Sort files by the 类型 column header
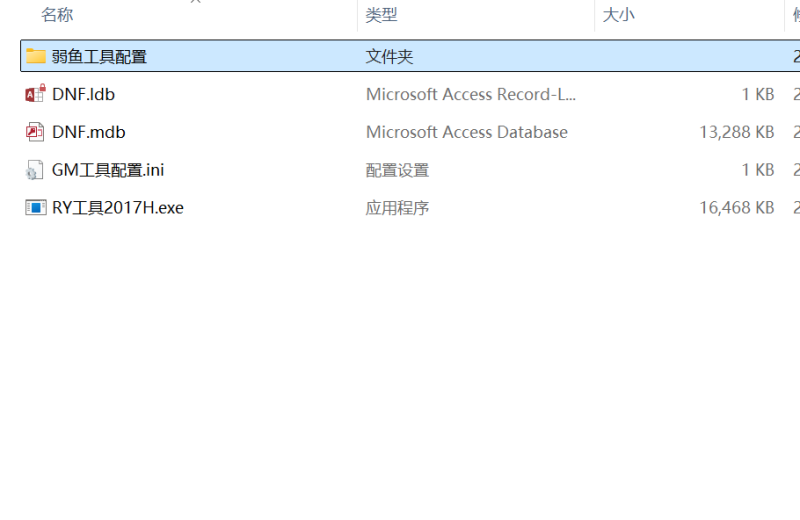 (381, 15)
